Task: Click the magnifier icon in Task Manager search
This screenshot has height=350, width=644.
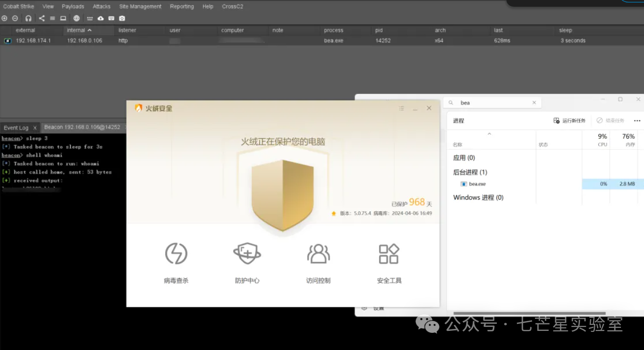Action: (451, 103)
